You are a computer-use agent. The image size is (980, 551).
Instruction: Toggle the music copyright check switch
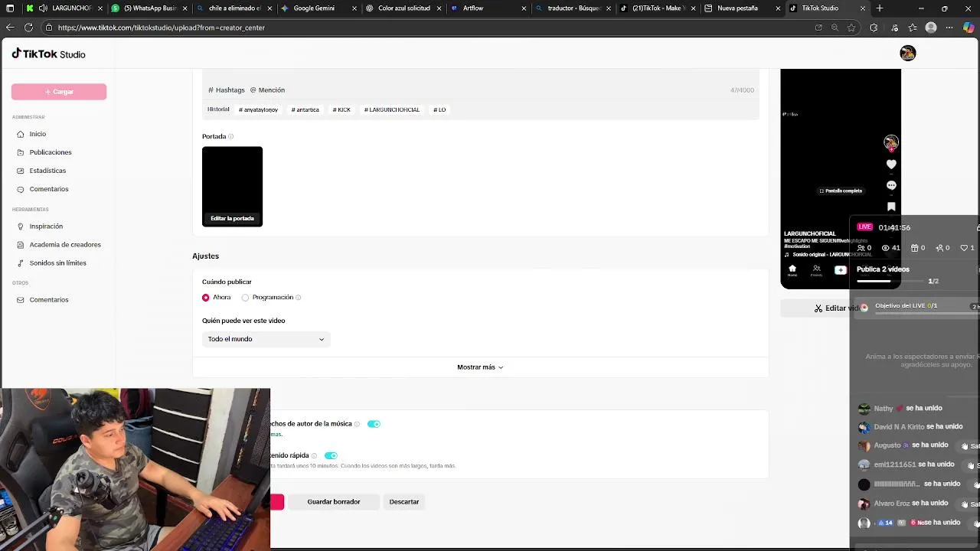(x=374, y=424)
